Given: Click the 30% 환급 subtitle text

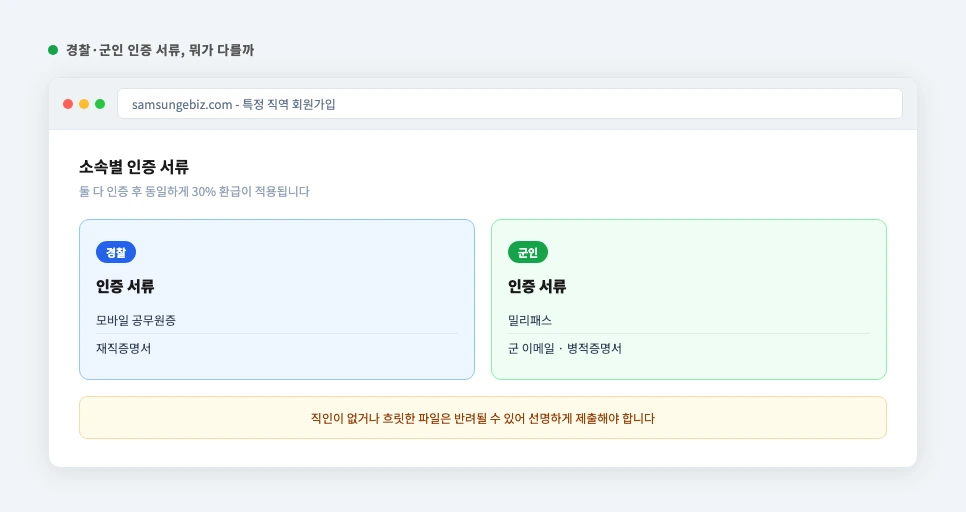Looking at the screenshot, I should pos(194,192).
